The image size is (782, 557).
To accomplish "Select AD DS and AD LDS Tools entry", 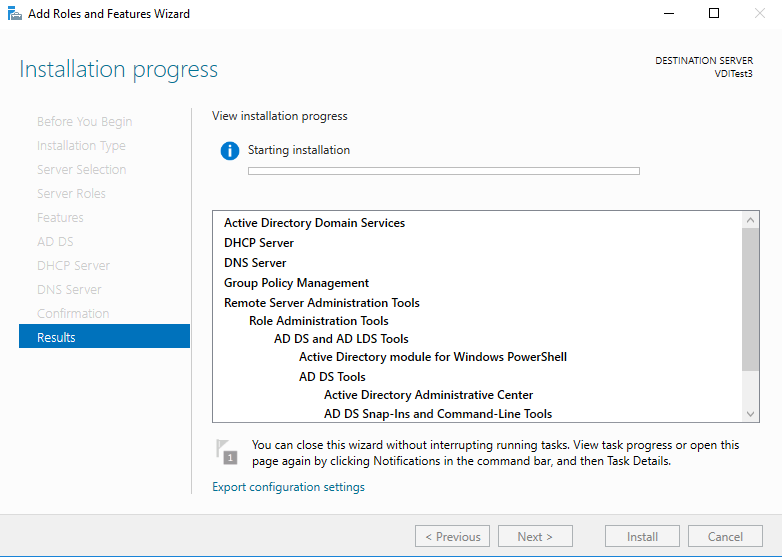I will tap(341, 339).
